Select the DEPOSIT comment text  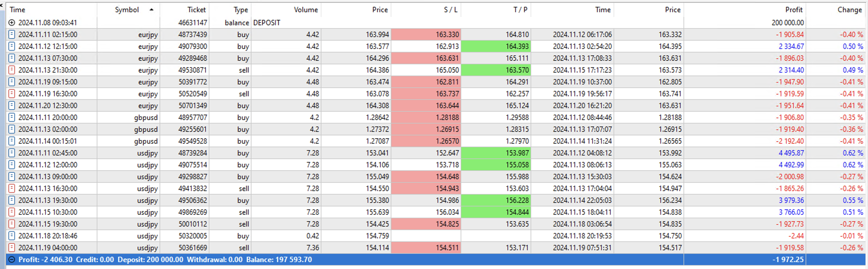(267, 23)
